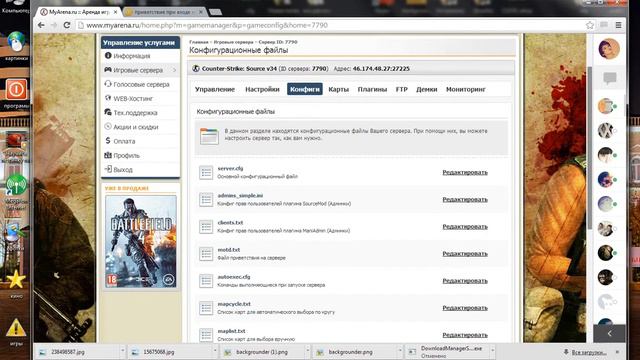Edit autoexec.cfg via Редактировать link
Viewport: 640px width, 360px height.
point(465,281)
